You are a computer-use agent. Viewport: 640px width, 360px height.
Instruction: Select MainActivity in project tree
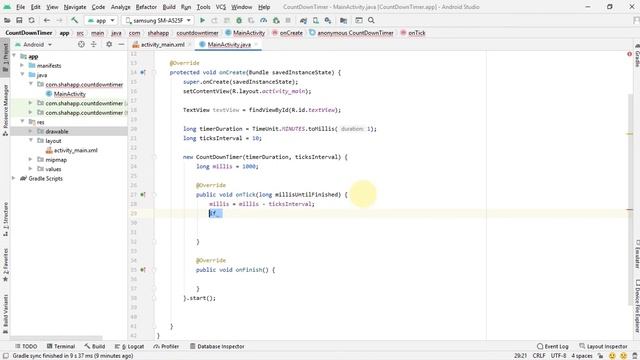point(70,94)
